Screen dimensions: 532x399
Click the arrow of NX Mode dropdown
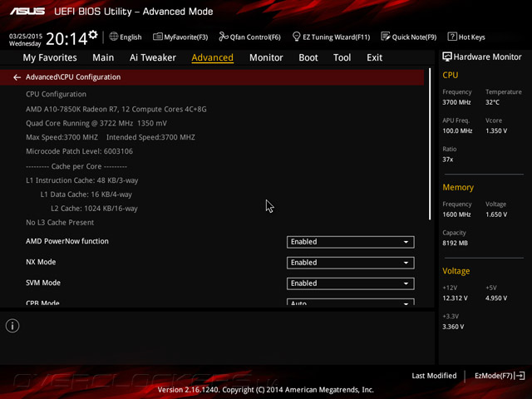tap(406, 263)
